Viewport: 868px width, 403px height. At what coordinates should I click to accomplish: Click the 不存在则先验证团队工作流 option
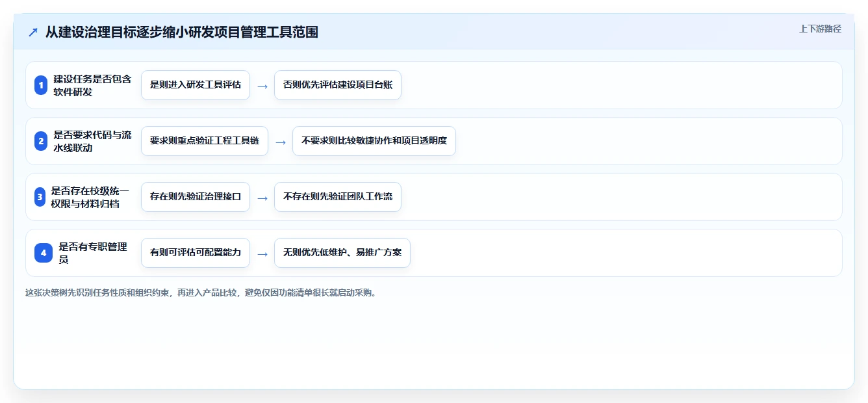[338, 197]
